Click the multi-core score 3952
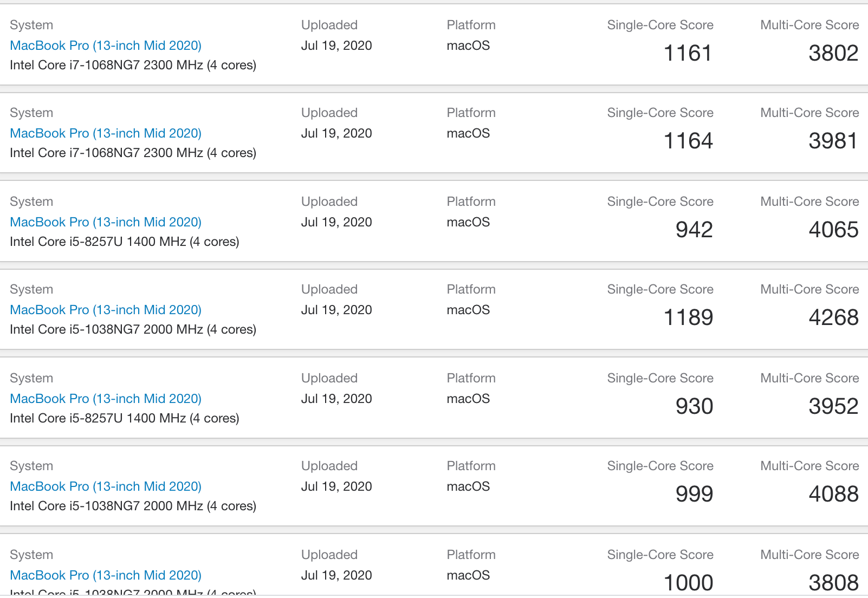868x598 pixels. click(833, 406)
